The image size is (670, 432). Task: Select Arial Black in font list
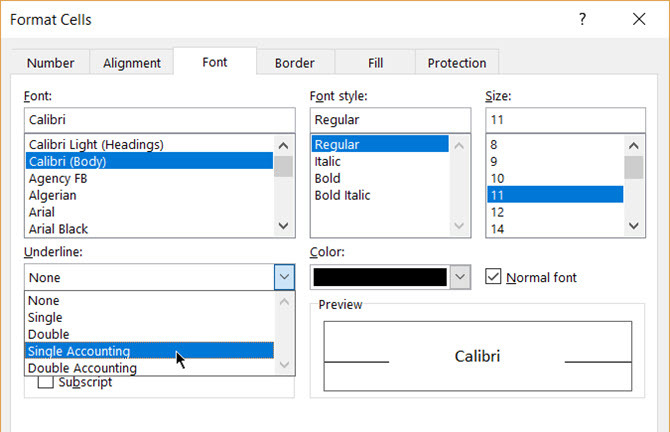coord(58,229)
